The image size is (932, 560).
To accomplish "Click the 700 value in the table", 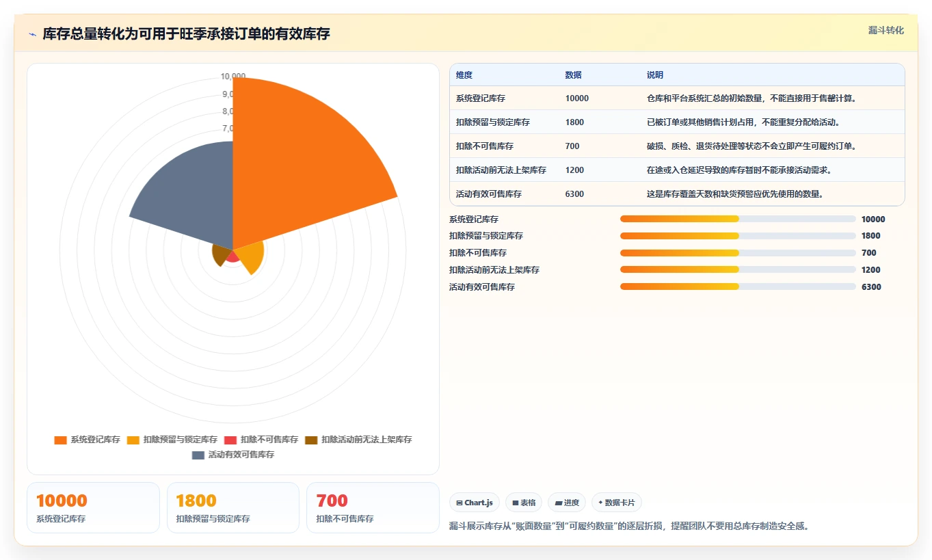I will click(x=572, y=146).
